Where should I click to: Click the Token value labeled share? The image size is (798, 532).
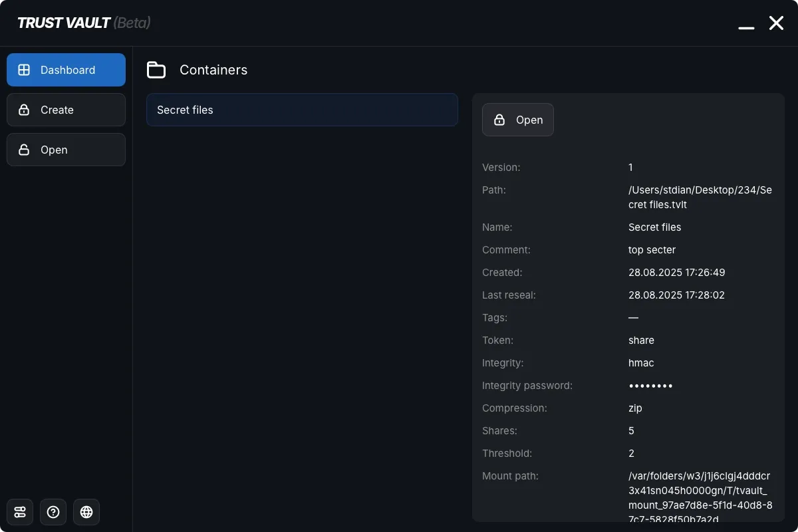(x=641, y=340)
